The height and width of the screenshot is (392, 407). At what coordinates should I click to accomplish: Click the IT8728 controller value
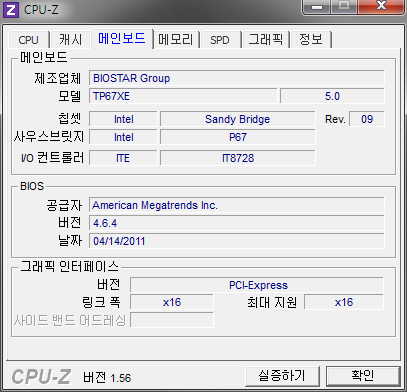[238, 158]
